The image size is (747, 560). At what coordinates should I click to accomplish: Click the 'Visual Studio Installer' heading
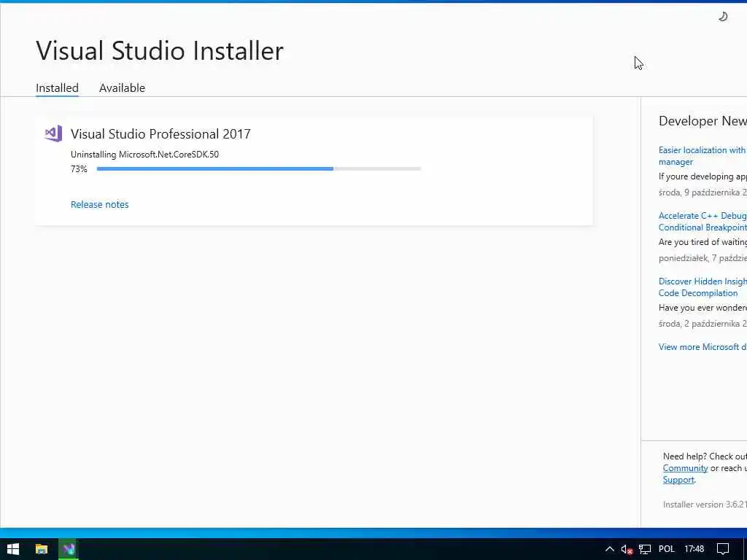(160, 50)
